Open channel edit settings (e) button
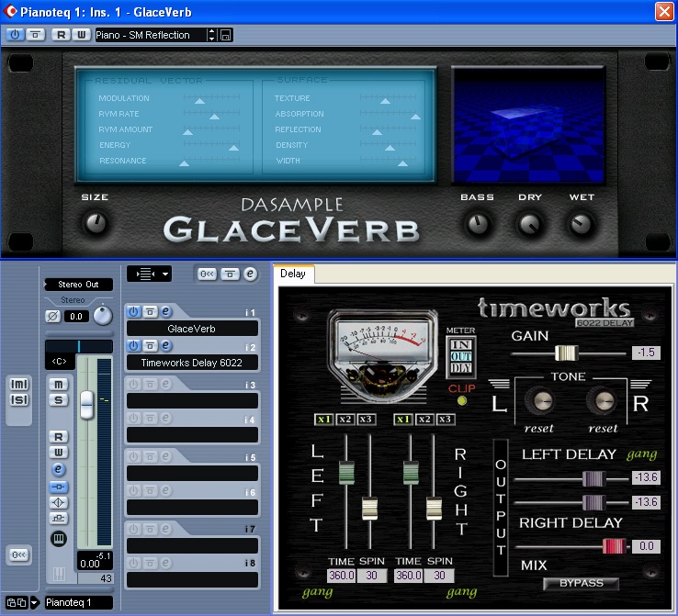The image size is (678, 616). click(x=59, y=469)
